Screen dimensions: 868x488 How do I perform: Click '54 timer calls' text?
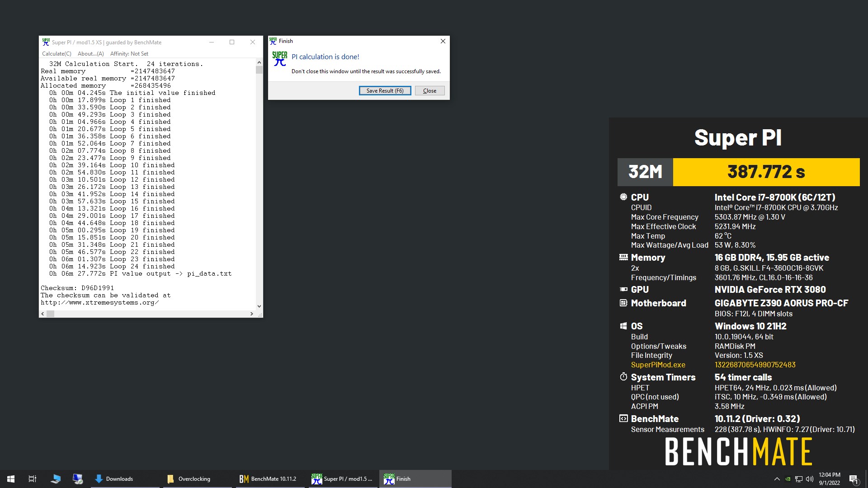click(743, 377)
